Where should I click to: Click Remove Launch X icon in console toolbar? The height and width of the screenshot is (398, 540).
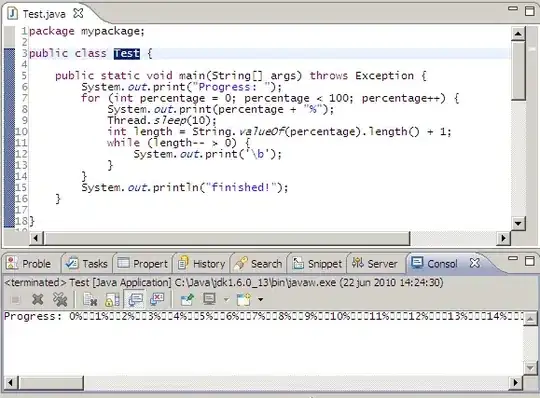coord(38,299)
